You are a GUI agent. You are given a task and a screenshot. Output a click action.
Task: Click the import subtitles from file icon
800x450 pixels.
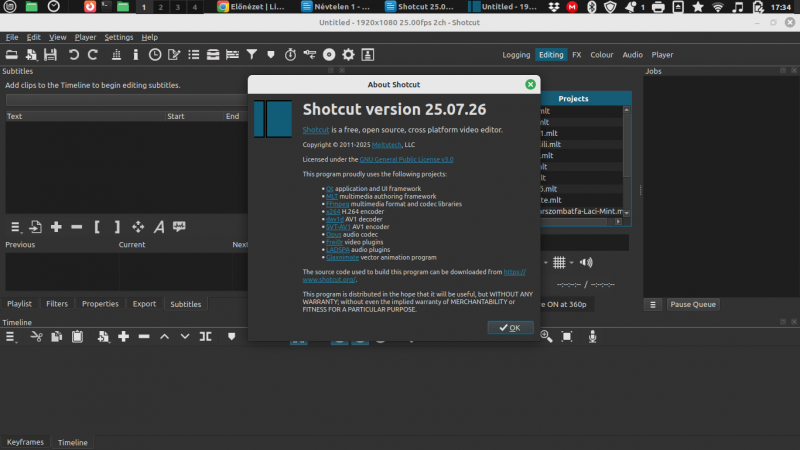click(x=35, y=227)
